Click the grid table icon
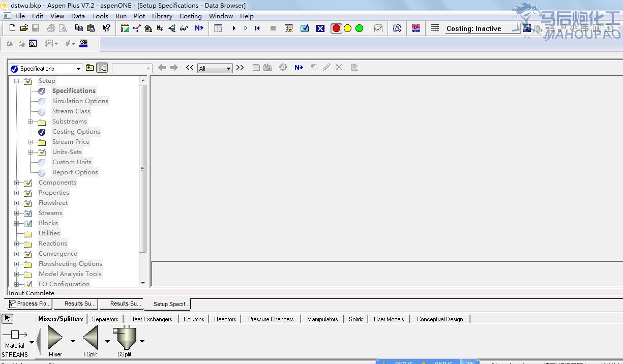Image resolution: width=623 pixels, height=364 pixels. 435,28
